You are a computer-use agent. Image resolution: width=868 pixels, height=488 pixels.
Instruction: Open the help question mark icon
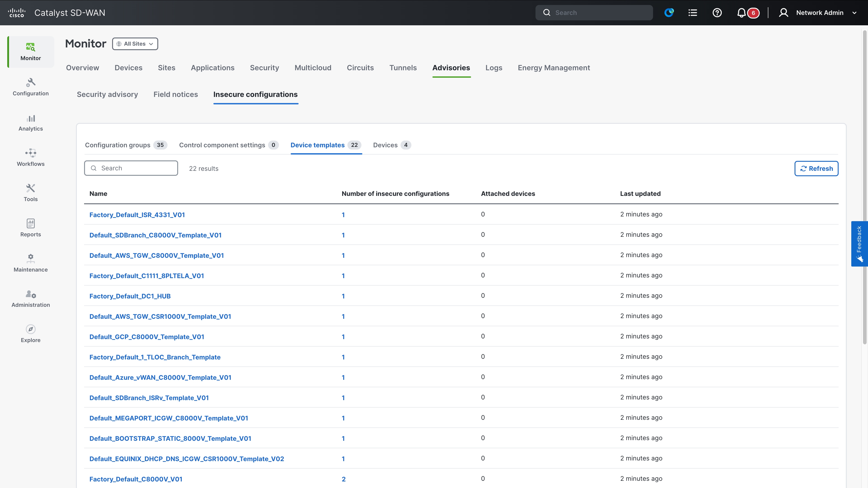717,13
